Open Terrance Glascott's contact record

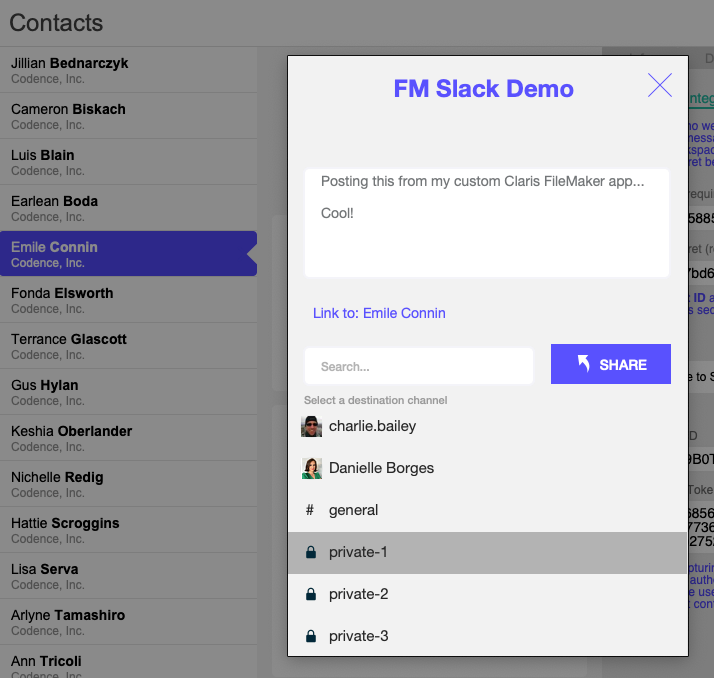click(x=128, y=346)
